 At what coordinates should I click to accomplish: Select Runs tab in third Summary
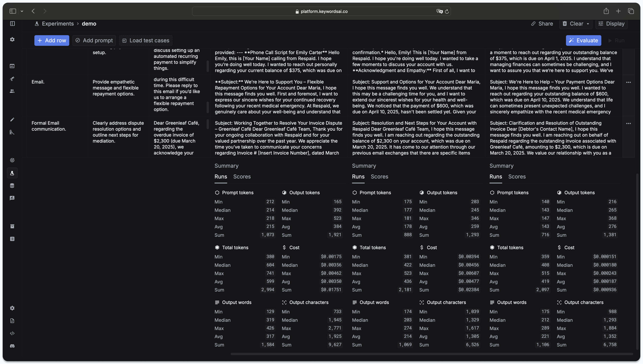496,176
